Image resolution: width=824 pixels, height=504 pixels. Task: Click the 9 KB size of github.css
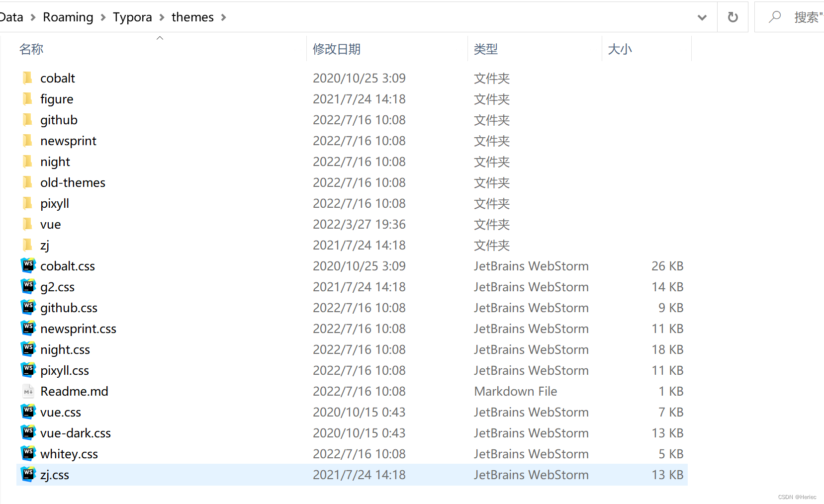click(x=671, y=308)
